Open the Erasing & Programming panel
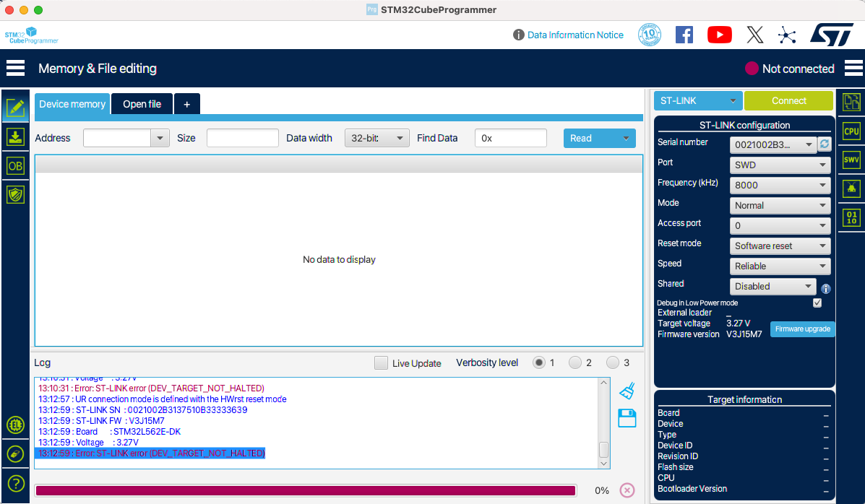Screen dimensions: 865x504 click(x=15, y=136)
